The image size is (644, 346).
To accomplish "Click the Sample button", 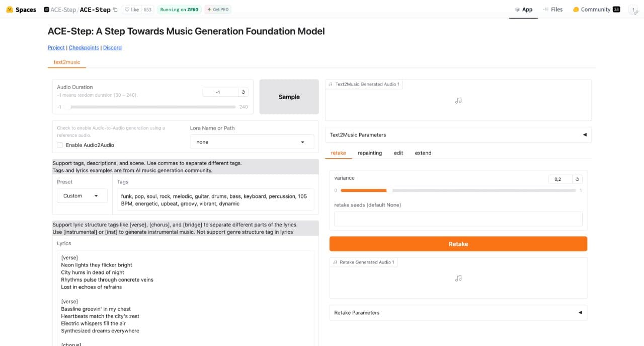I will (x=289, y=97).
